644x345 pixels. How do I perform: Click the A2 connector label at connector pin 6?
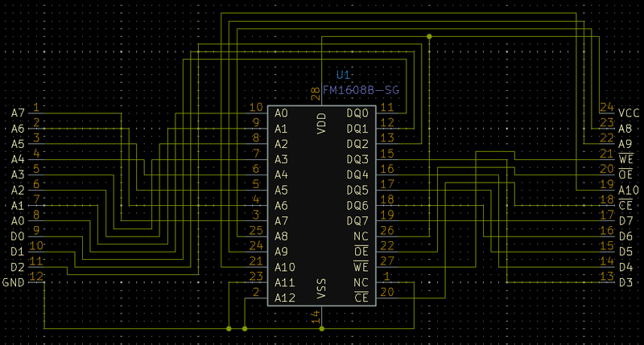(18, 190)
